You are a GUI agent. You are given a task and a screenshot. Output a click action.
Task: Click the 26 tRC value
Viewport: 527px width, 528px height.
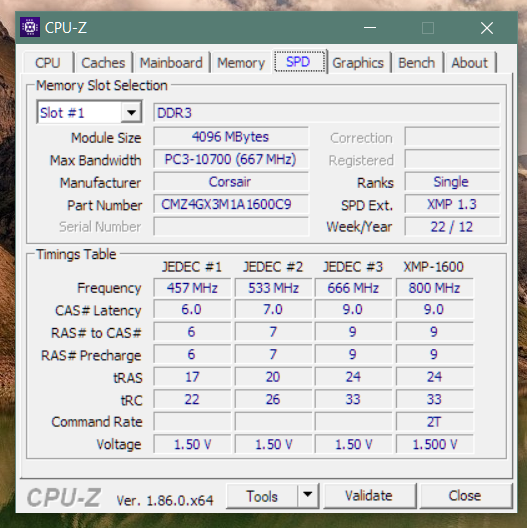tap(273, 399)
